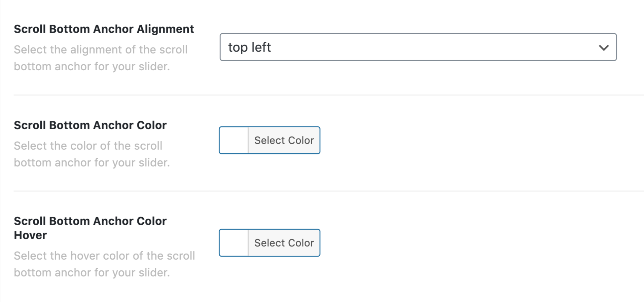Click the Scroll Bottom Anchor Color Hover label
This screenshot has width=644, height=302.
[x=90, y=227]
